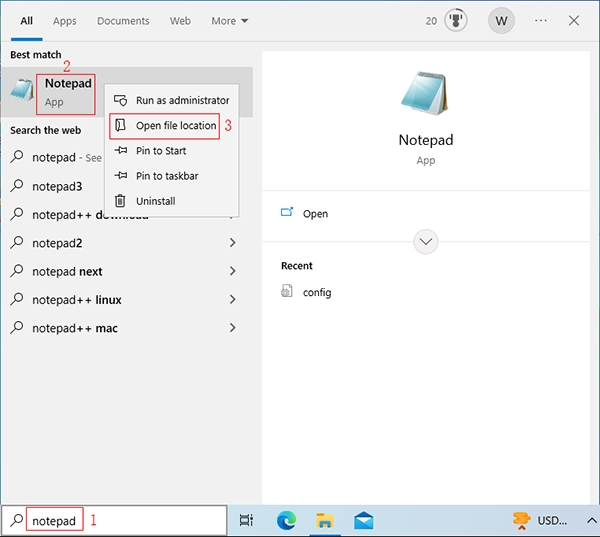
Task: Click the large Notepad icon in preview pane
Action: (x=425, y=93)
